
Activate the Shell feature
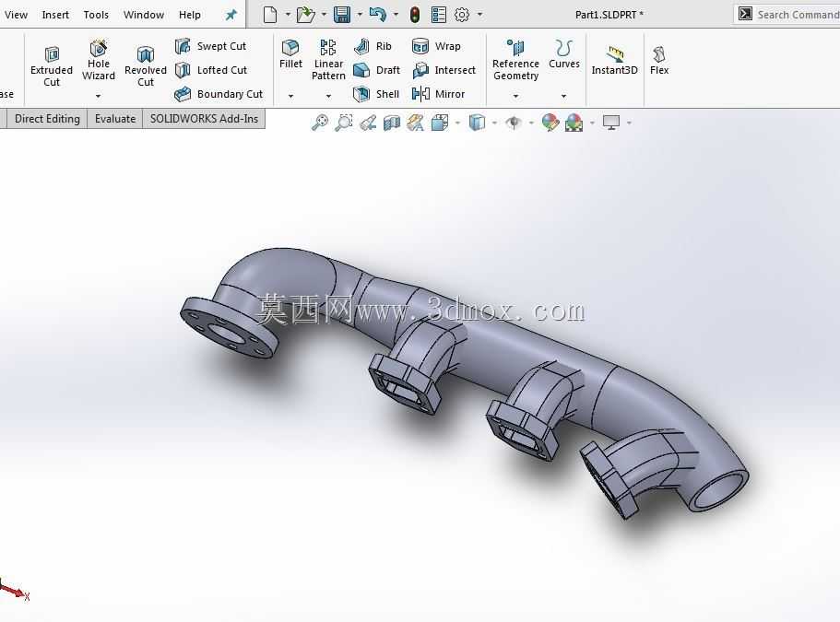click(376, 94)
